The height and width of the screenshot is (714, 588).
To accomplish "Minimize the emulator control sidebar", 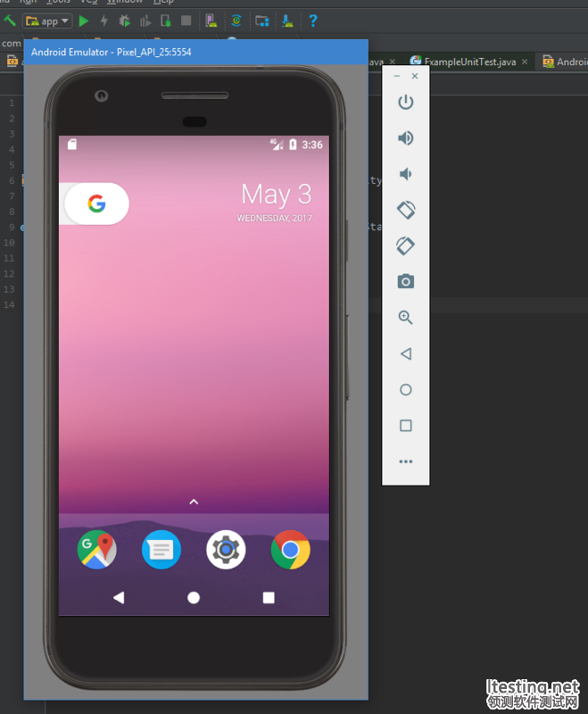I will 397,76.
